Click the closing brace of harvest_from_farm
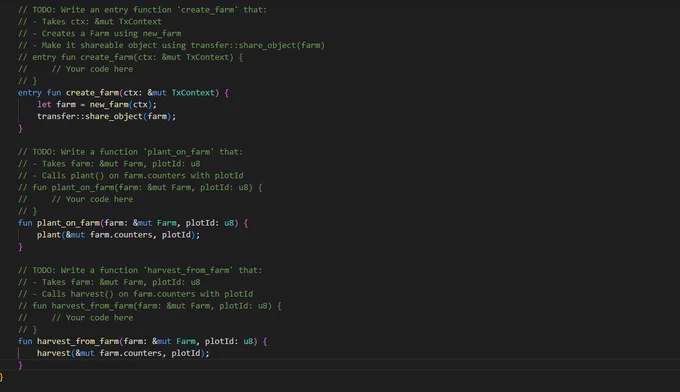680x392 pixels. [x=20, y=365]
